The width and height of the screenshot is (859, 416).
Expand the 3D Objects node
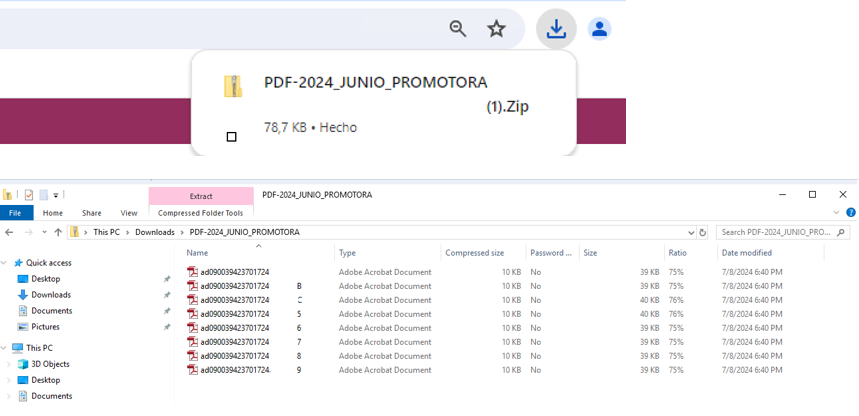(8, 364)
